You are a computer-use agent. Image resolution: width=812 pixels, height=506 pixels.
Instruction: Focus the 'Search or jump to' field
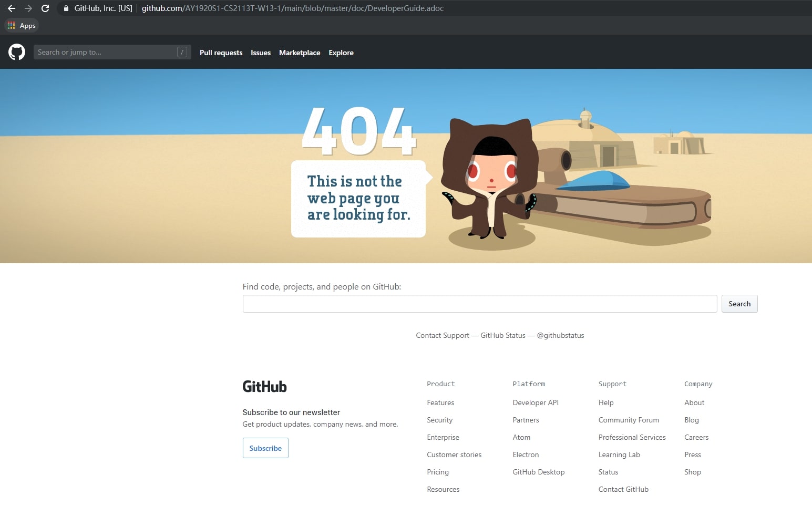[112, 52]
